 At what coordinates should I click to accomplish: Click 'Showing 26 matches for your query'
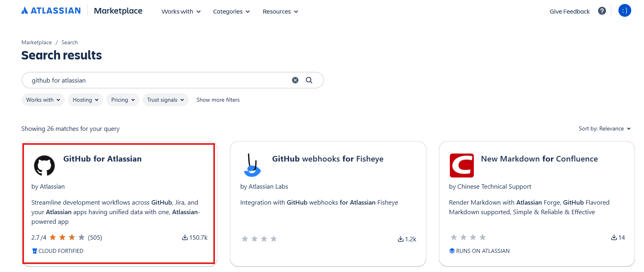(x=70, y=128)
